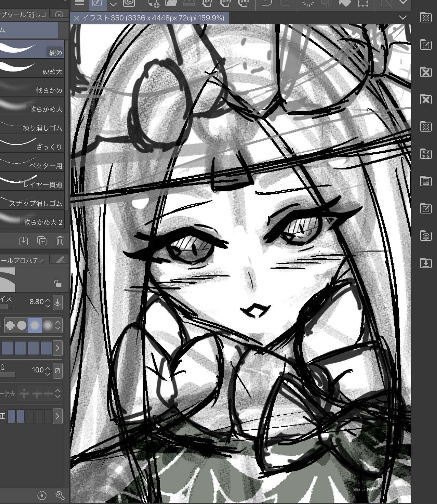Close the イラスト 350 canvas tab

[77, 18]
